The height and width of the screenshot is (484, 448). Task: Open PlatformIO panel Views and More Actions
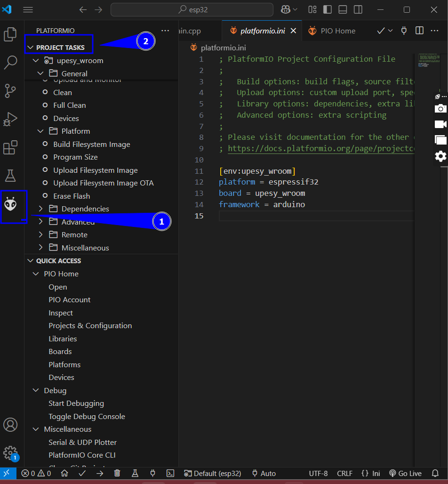[x=165, y=31]
